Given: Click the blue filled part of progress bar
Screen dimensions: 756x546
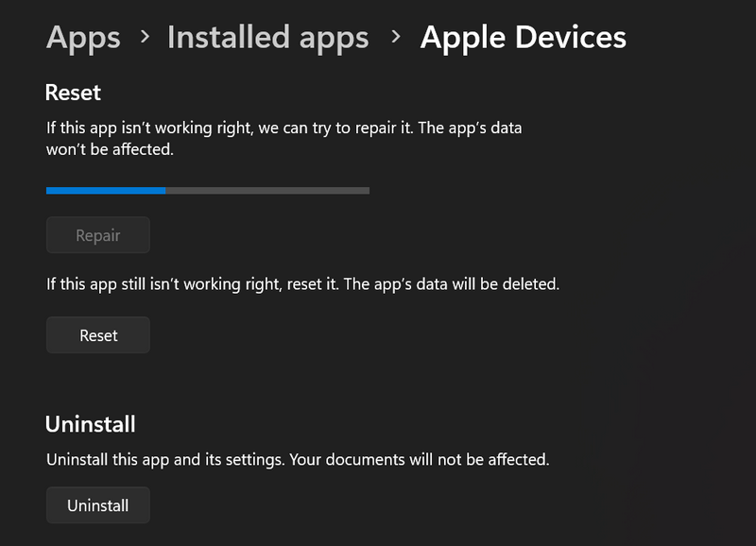Looking at the screenshot, I should coord(106,190).
